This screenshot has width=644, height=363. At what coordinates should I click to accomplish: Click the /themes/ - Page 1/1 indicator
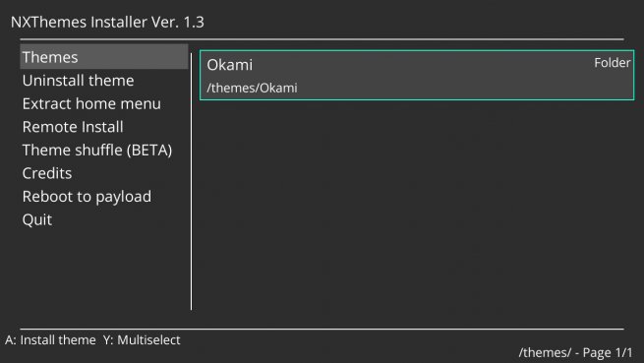575,353
